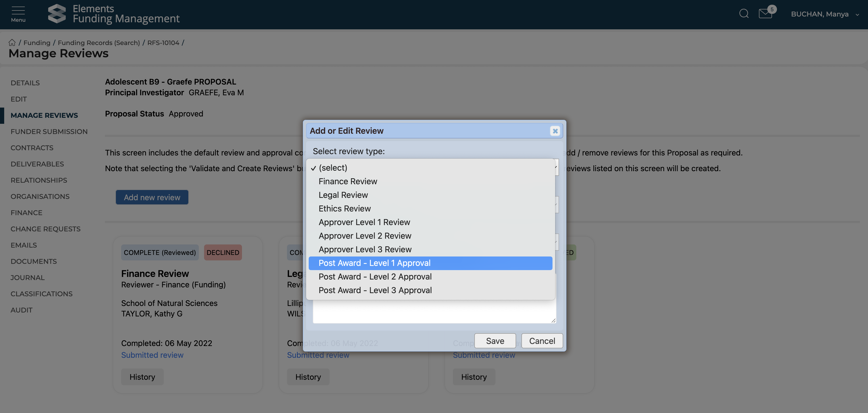The height and width of the screenshot is (413, 868).
Task: Go to the Documents sidebar section
Action: pos(34,261)
